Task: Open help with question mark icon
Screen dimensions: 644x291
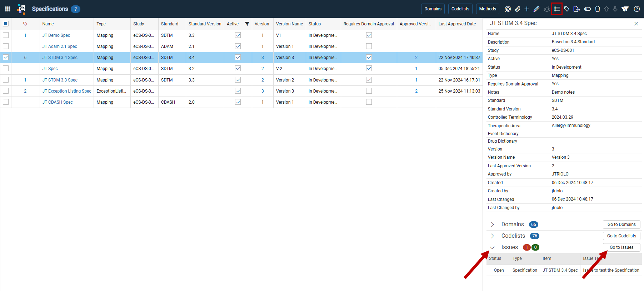Action: pos(637,9)
